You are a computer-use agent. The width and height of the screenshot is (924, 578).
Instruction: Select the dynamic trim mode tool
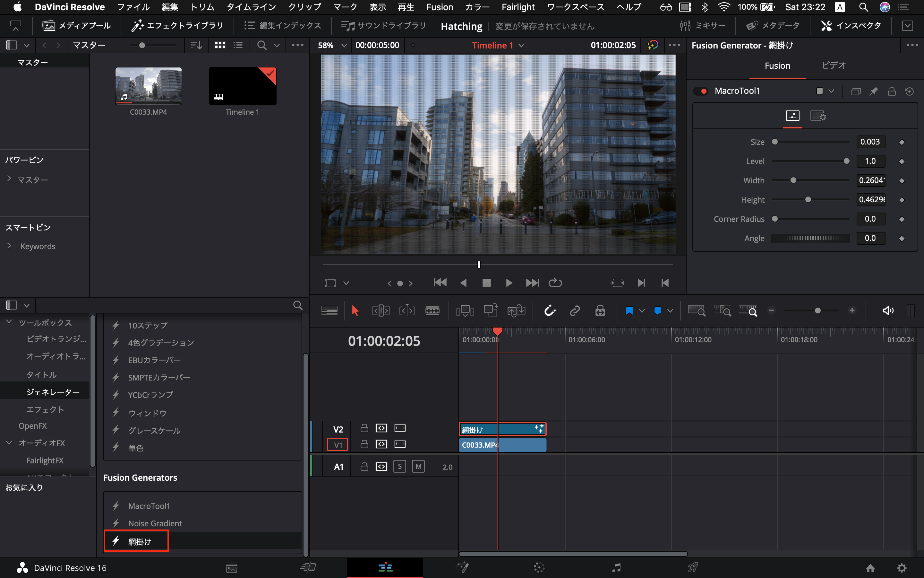(406, 311)
